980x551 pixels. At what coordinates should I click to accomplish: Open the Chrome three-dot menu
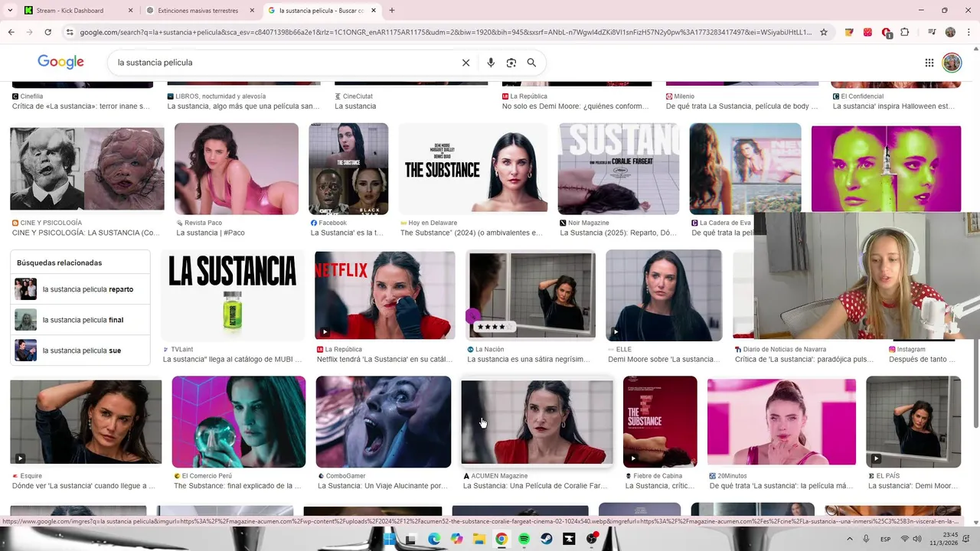click(x=968, y=32)
